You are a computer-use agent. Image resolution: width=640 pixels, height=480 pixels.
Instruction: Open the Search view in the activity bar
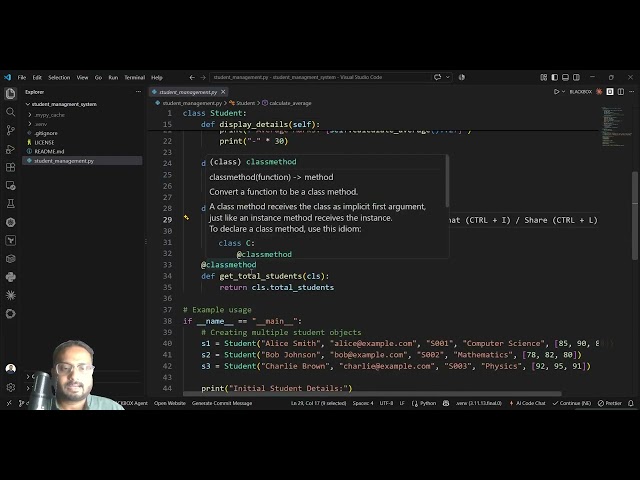11,112
